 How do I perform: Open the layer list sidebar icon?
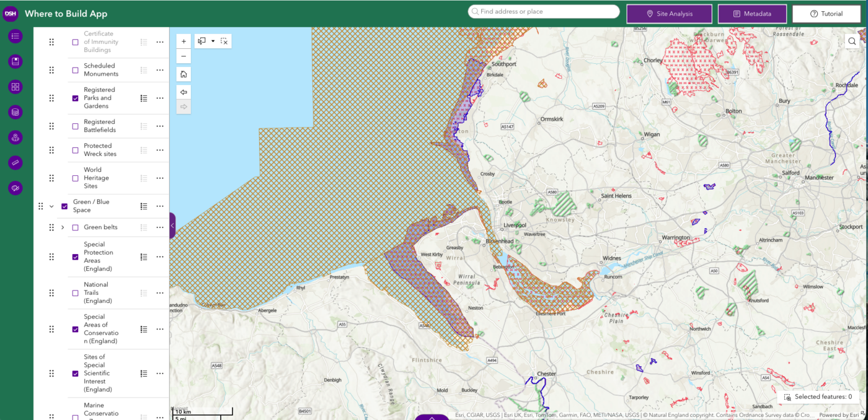[x=15, y=37]
